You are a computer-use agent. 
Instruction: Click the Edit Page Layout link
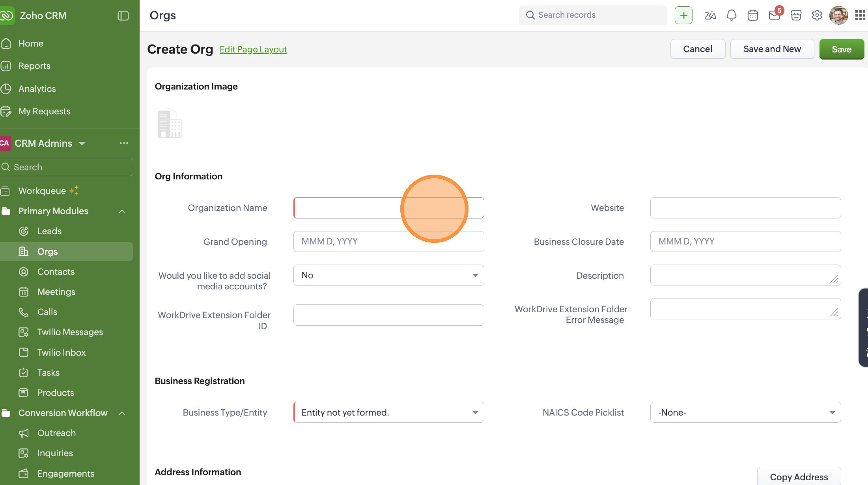click(x=253, y=49)
